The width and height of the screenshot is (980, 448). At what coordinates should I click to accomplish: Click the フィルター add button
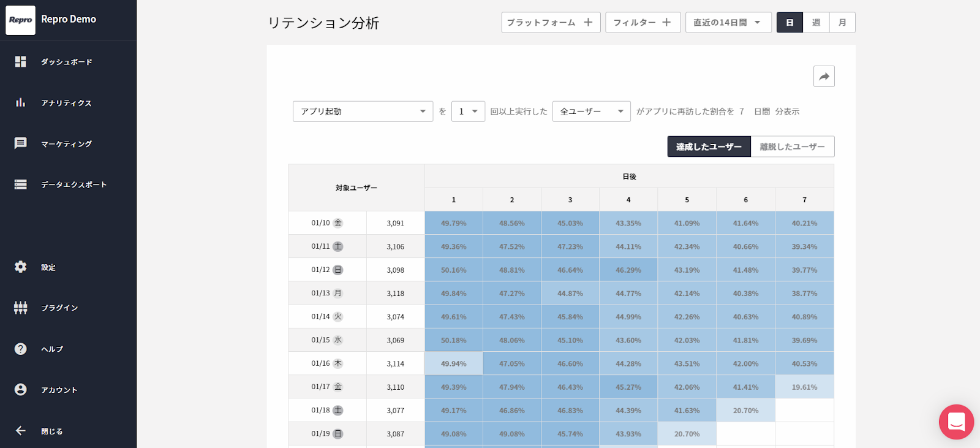(643, 23)
